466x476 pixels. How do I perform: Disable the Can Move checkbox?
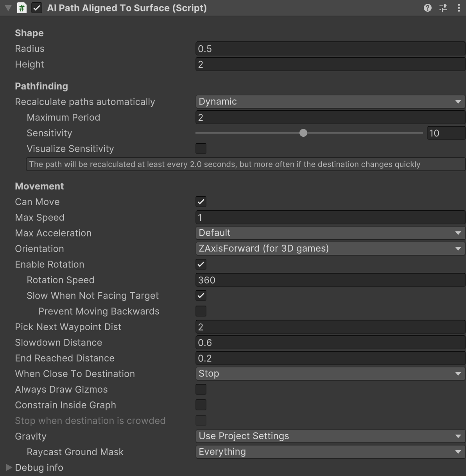click(201, 202)
